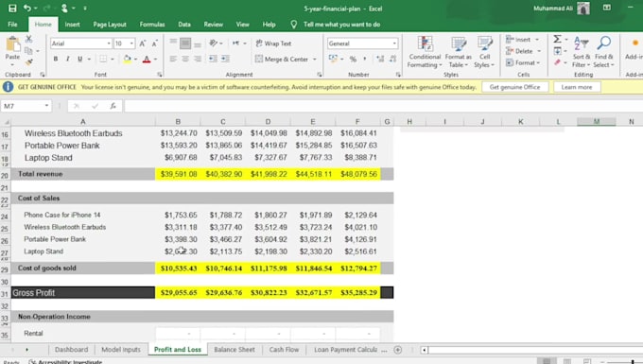Open Sort & Filter options

point(582,52)
